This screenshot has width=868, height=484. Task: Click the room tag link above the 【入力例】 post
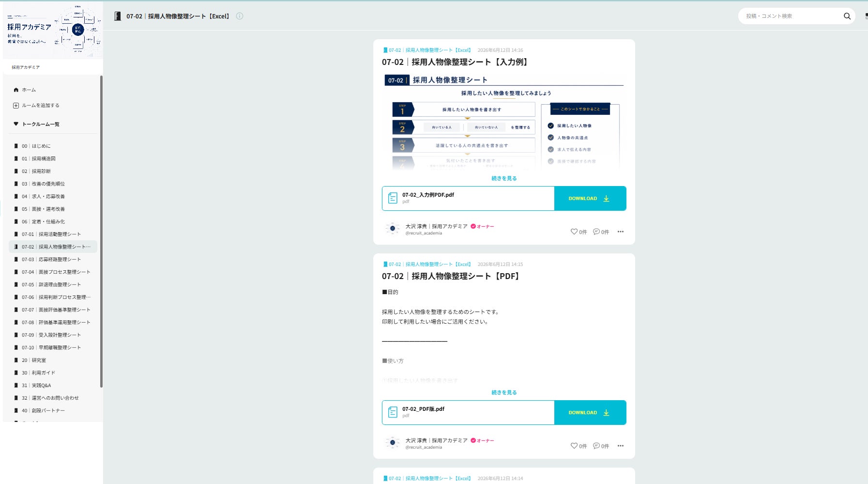(427, 50)
